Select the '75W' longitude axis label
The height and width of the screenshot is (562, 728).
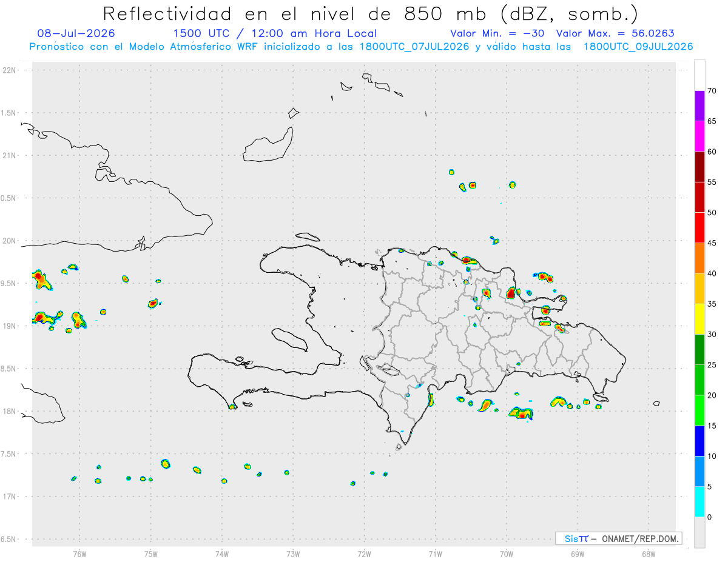(151, 554)
